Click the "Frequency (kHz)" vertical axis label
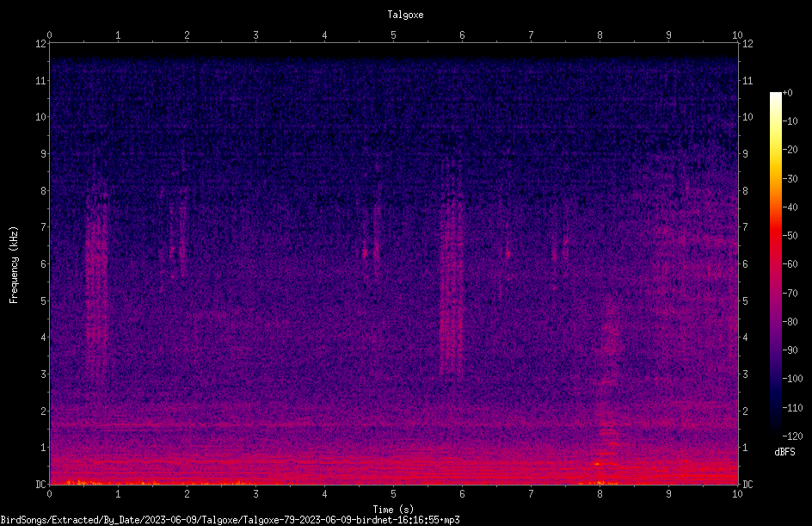812x526 pixels. point(14,265)
